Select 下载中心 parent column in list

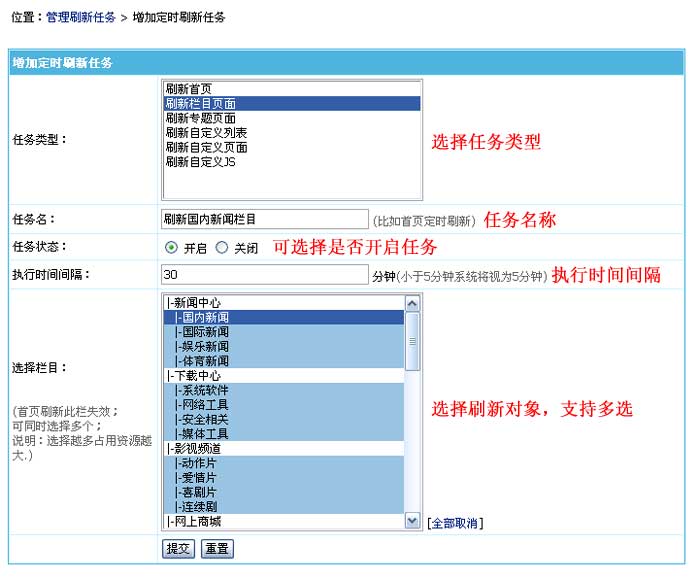tap(195, 375)
